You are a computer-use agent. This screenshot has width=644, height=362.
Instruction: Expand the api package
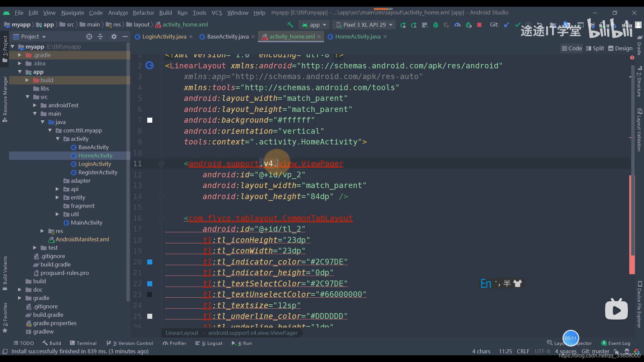[57, 189]
